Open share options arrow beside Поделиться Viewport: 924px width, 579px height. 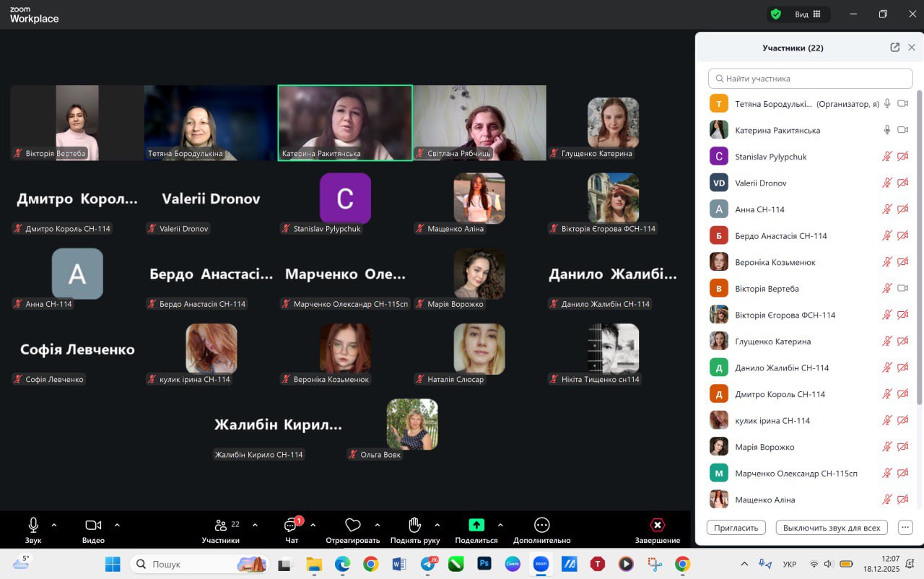coord(500,525)
